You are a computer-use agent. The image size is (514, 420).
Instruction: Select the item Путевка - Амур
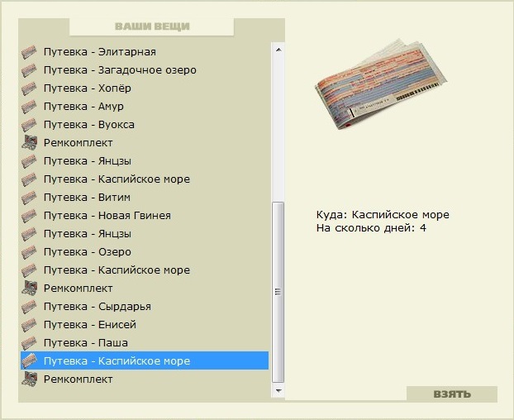145,107
